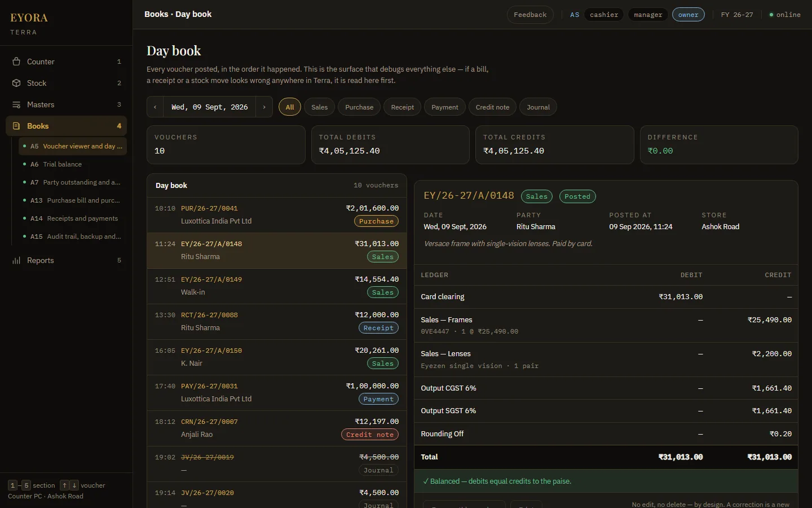Click the EYORA TERRA logo
The height and width of the screenshot is (508, 812).
click(x=29, y=23)
